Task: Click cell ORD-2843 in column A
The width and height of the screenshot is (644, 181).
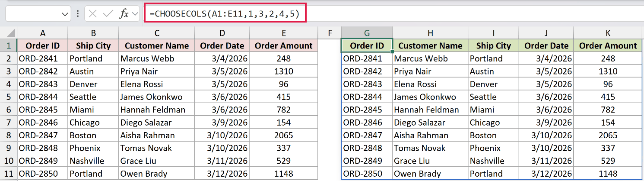Action: (x=42, y=84)
